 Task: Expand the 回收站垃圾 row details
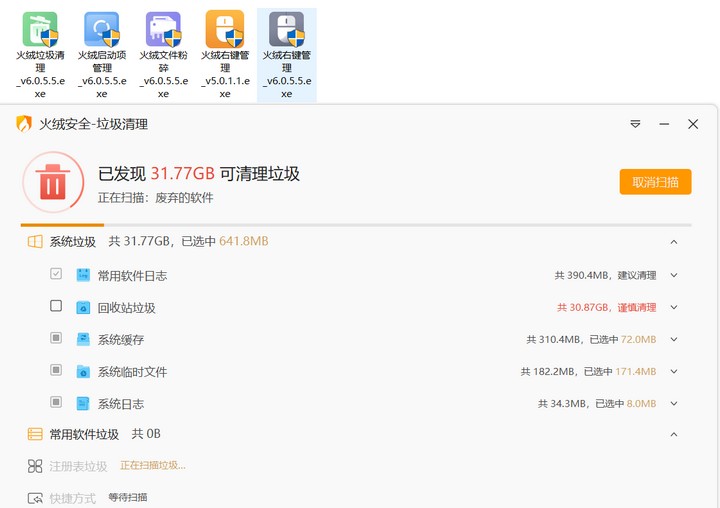(x=674, y=307)
